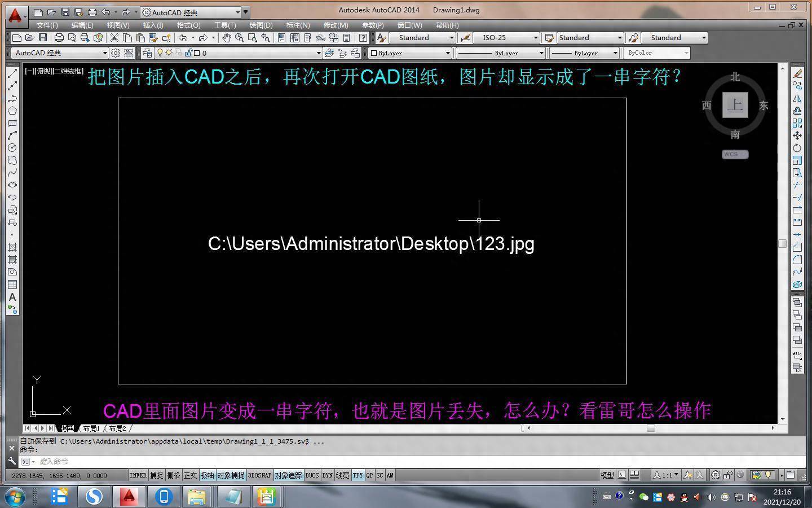Expand the AutoCAD 经典 workspace dropdown
This screenshot has height=508, width=812.
pos(104,53)
